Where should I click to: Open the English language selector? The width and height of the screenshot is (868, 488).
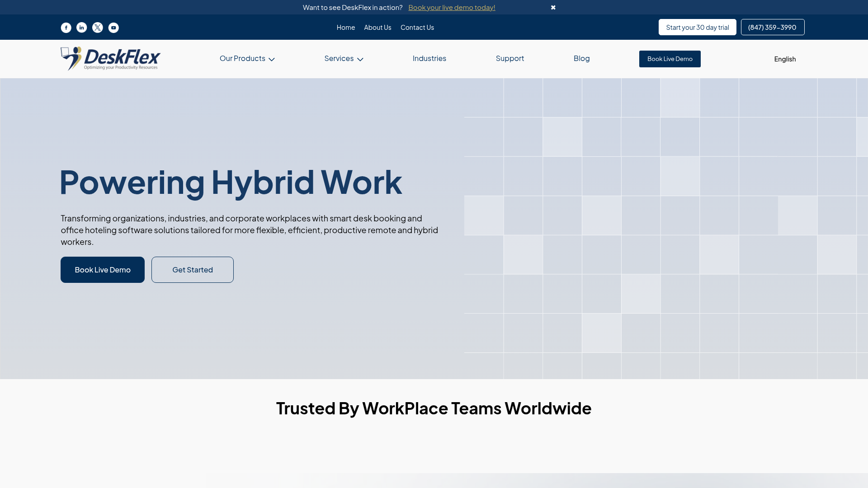pos(784,59)
